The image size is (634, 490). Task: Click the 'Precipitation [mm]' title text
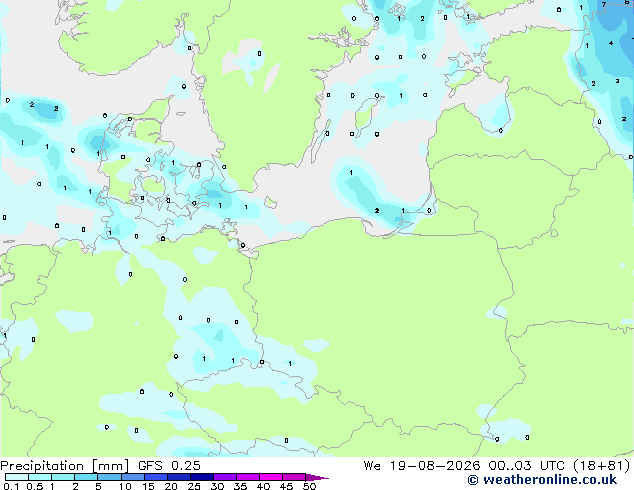point(65,466)
